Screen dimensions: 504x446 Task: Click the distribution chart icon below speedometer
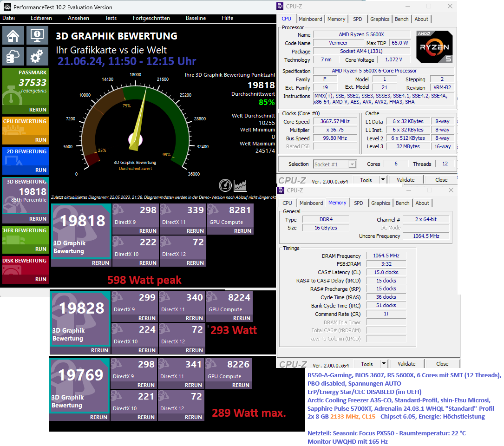click(240, 185)
